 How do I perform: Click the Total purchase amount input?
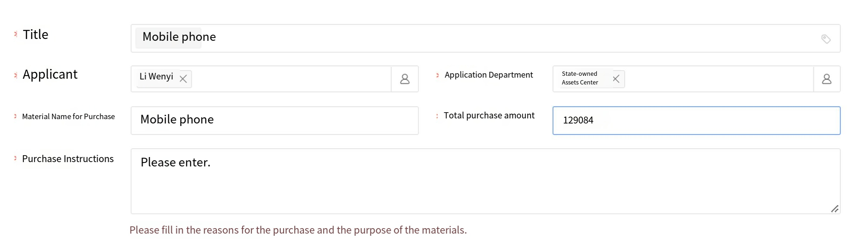click(x=697, y=121)
